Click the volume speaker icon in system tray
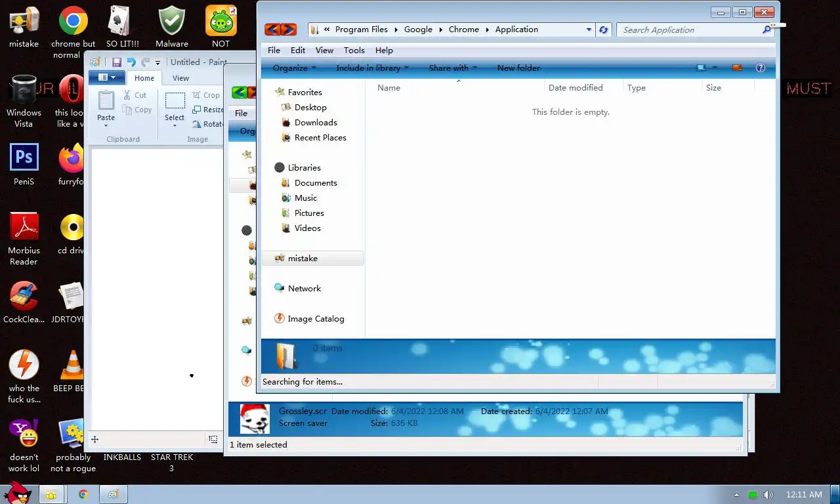 768,495
